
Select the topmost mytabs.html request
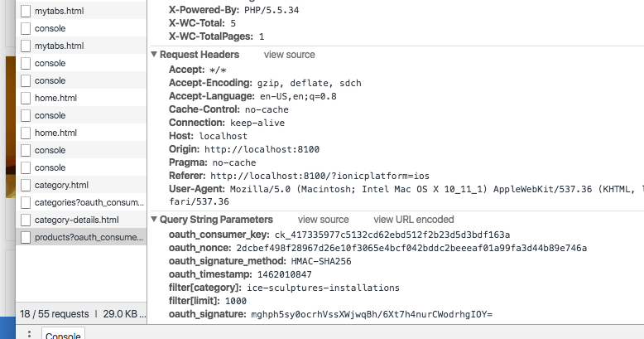coord(81,11)
